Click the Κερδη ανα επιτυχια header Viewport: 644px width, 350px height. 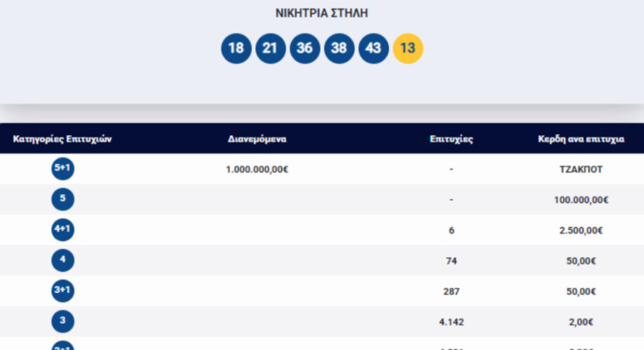[581, 139]
